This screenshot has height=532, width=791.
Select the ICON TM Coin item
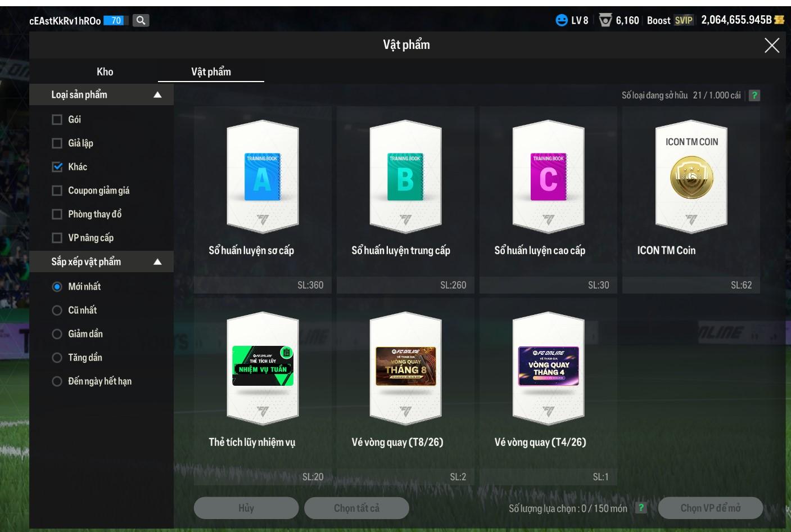click(x=691, y=177)
